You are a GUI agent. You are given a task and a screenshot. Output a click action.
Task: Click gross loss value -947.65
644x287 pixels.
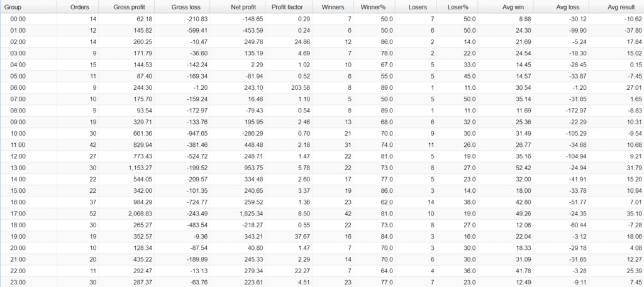click(x=197, y=134)
